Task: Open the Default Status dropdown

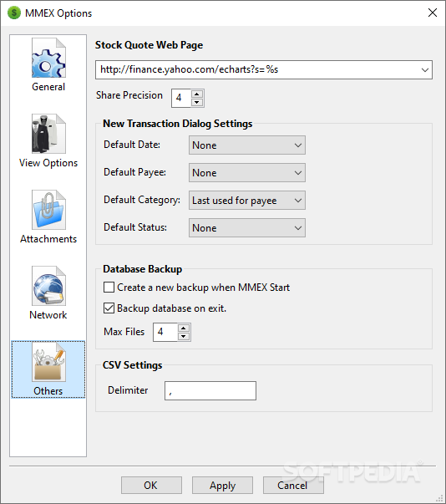Action: (247, 228)
